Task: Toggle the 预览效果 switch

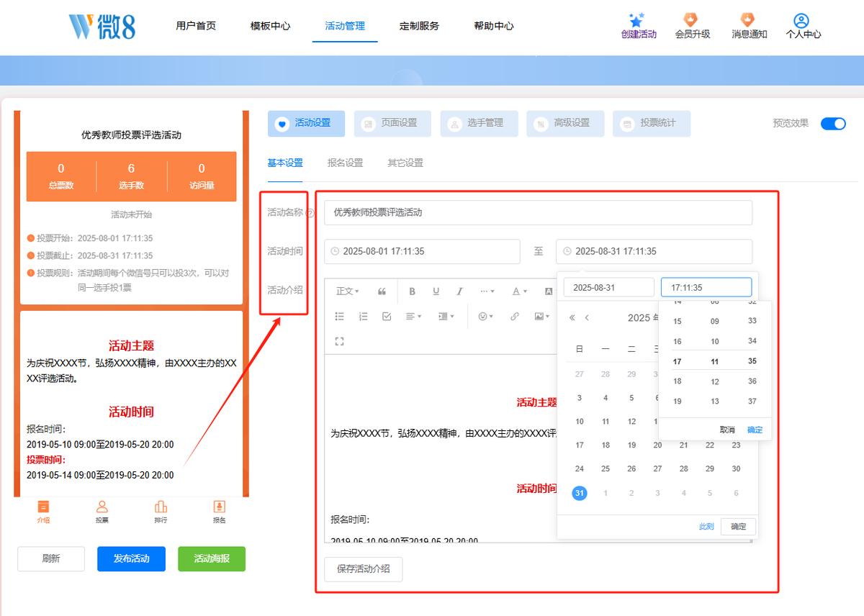Action: (833, 124)
